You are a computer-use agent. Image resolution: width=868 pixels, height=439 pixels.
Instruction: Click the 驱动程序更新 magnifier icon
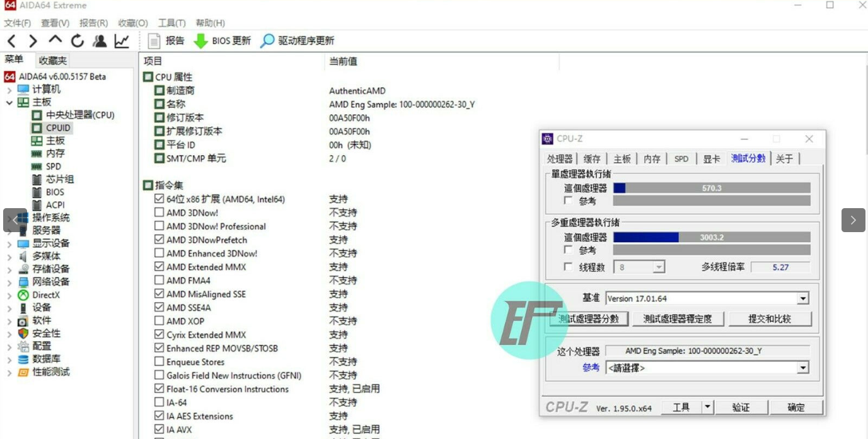tap(267, 41)
